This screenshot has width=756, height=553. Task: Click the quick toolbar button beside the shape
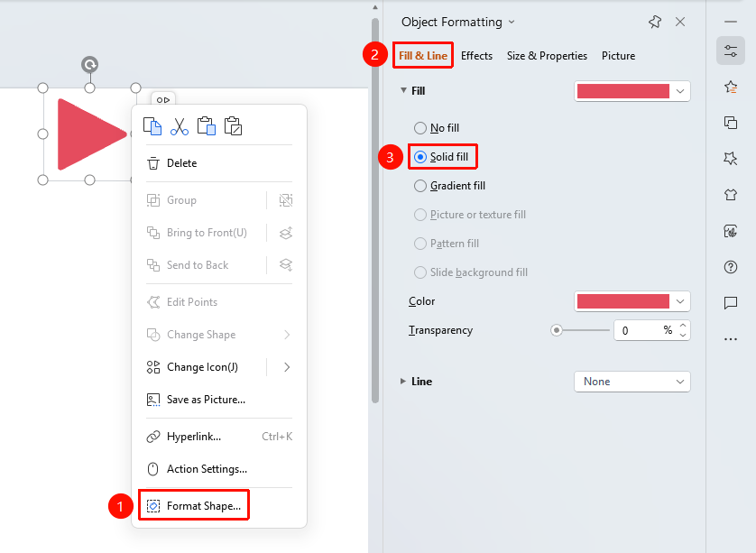point(163,100)
